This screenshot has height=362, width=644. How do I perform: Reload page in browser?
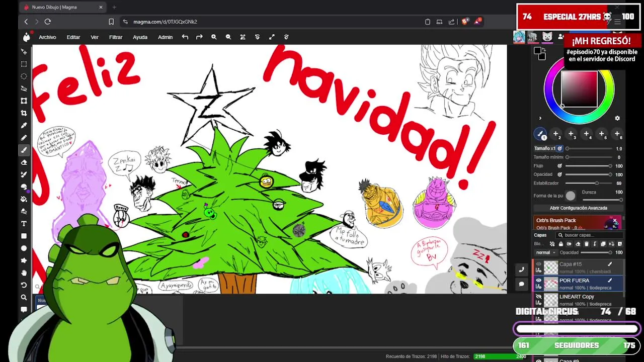point(48,22)
